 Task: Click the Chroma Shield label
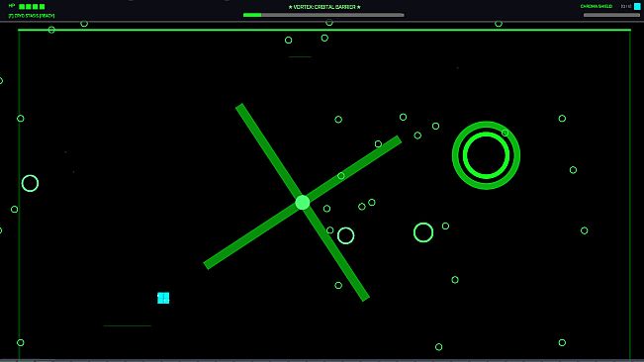[x=597, y=6]
